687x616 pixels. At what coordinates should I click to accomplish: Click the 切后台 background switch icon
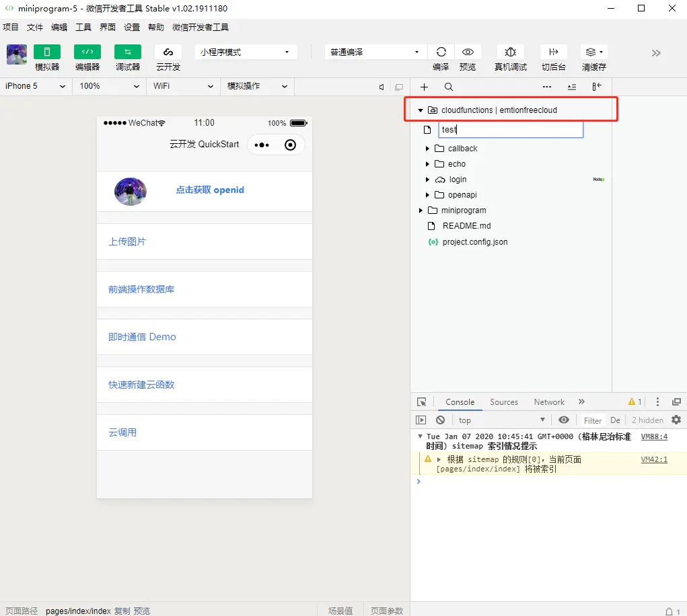coord(553,52)
